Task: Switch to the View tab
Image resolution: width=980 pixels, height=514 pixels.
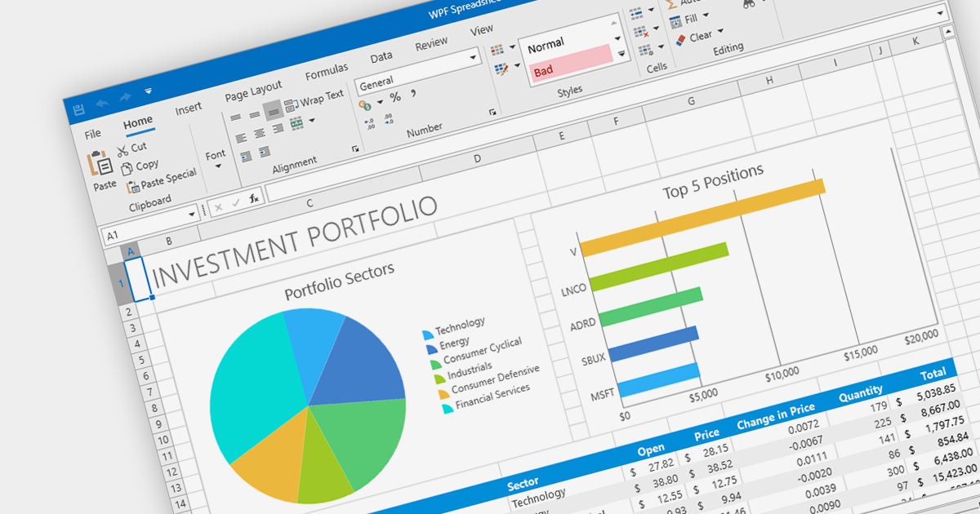Action: point(482,30)
